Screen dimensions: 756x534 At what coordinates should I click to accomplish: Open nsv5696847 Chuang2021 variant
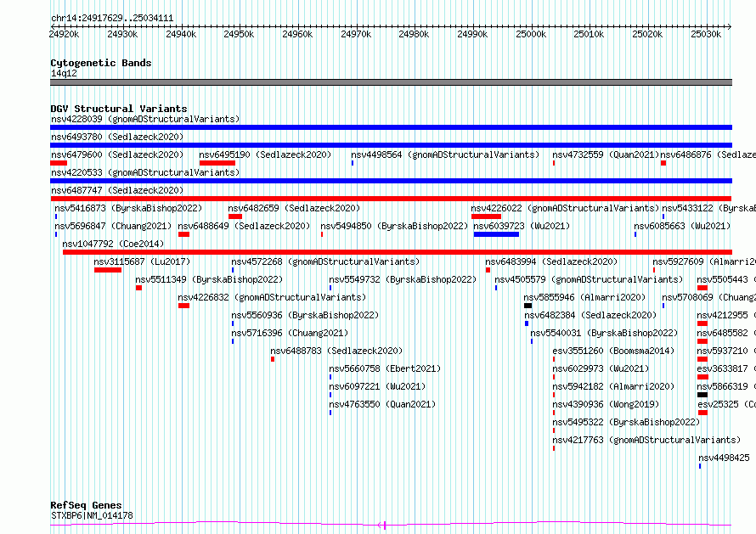(x=113, y=226)
